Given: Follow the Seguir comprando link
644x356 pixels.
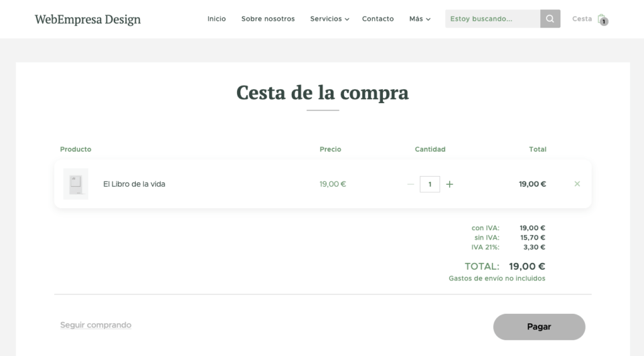Looking at the screenshot, I should (96, 325).
